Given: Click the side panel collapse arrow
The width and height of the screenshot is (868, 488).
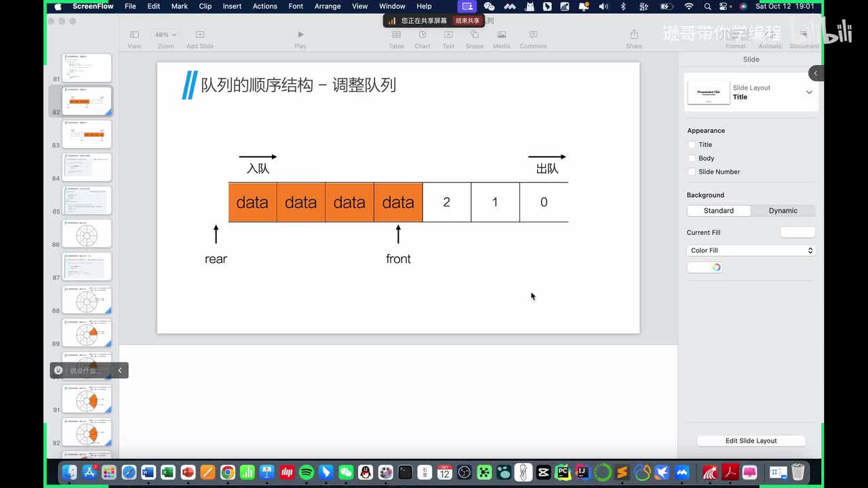Looking at the screenshot, I should pos(816,73).
